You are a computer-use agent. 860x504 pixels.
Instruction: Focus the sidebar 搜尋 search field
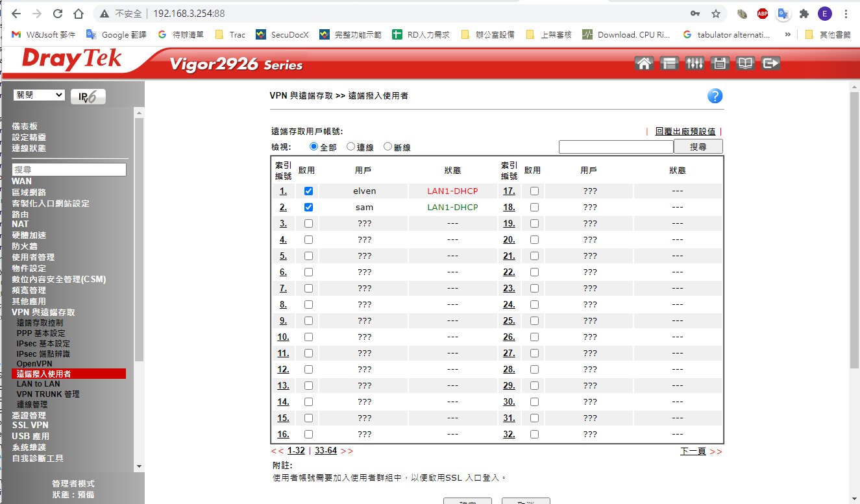tap(69, 169)
